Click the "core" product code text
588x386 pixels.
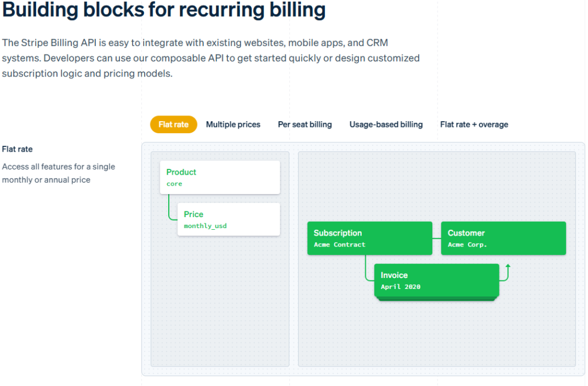[x=174, y=184]
